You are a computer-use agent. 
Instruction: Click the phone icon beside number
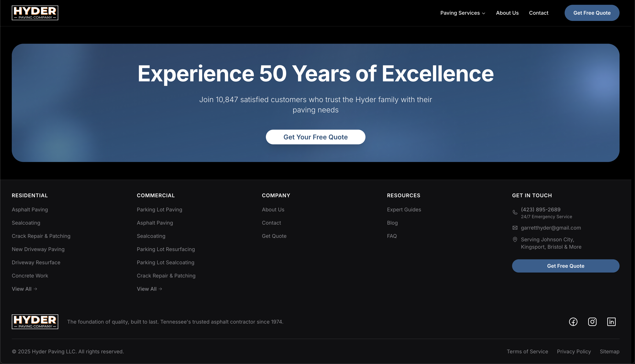pos(515,212)
